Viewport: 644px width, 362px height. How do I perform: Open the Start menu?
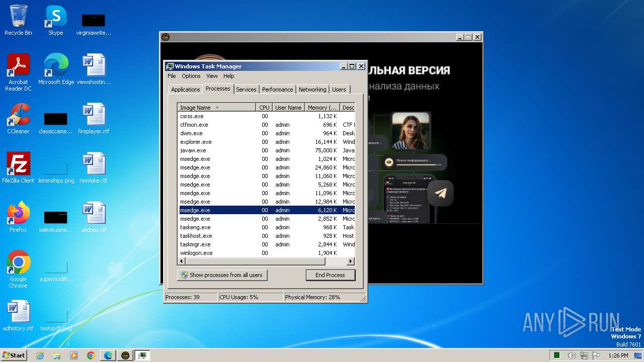pyautogui.click(x=14, y=355)
